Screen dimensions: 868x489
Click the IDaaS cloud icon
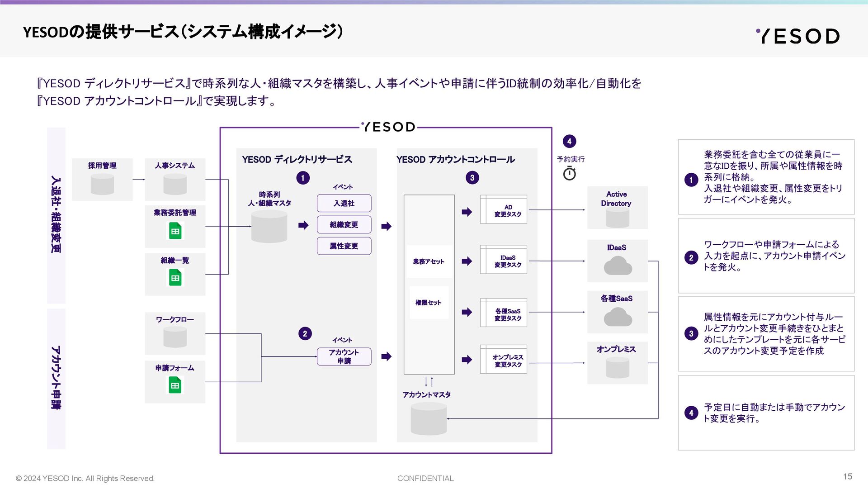tap(618, 266)
